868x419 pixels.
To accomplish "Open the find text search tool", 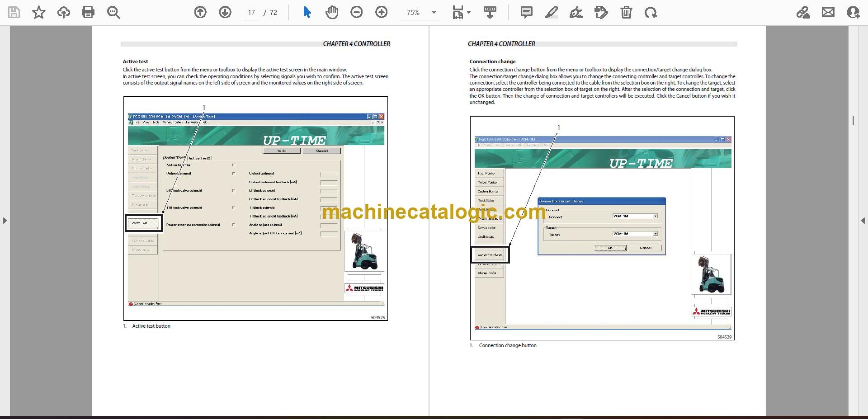I will click(x=113, y=12).
